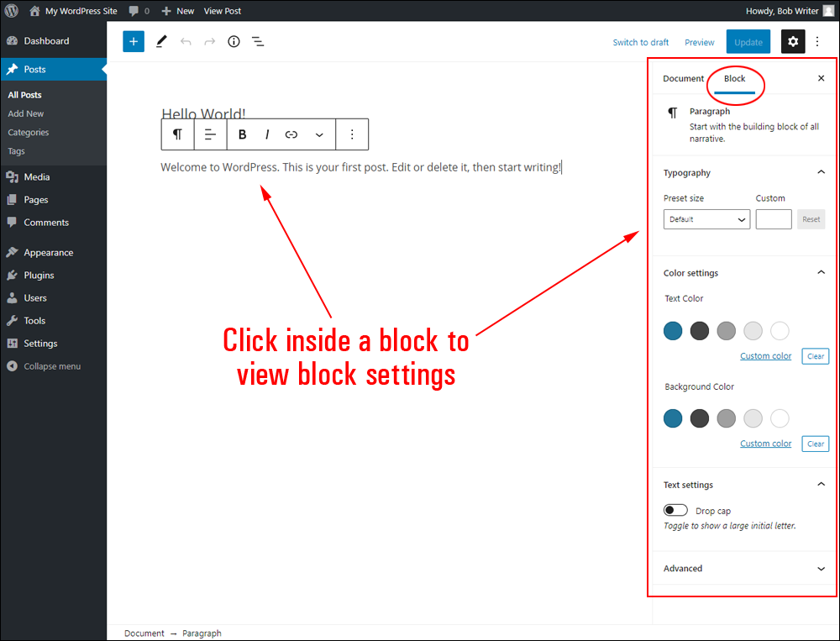The height and width of the screenshot is (641, 840).
Task: Open block toolbar more options menu
Action: 352,134
